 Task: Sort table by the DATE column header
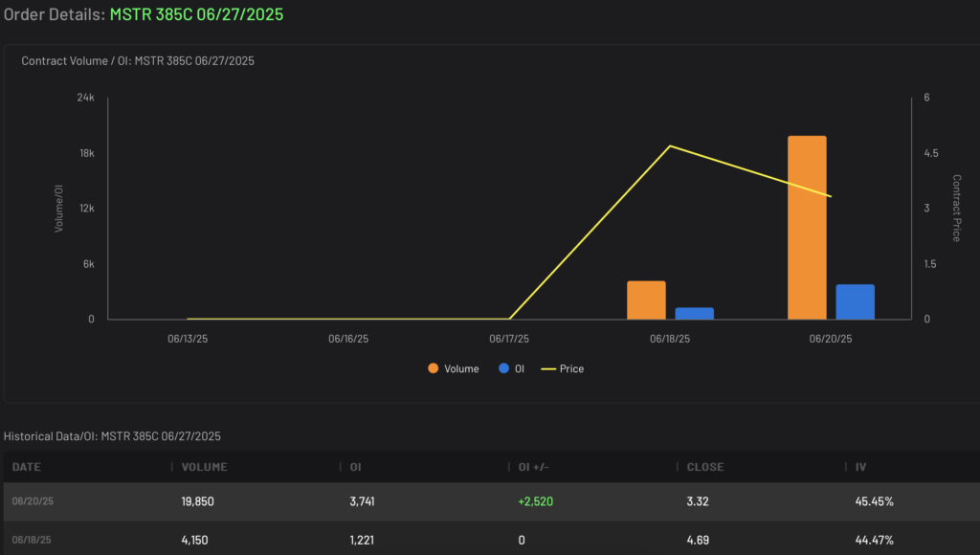[x=26, y=467]
